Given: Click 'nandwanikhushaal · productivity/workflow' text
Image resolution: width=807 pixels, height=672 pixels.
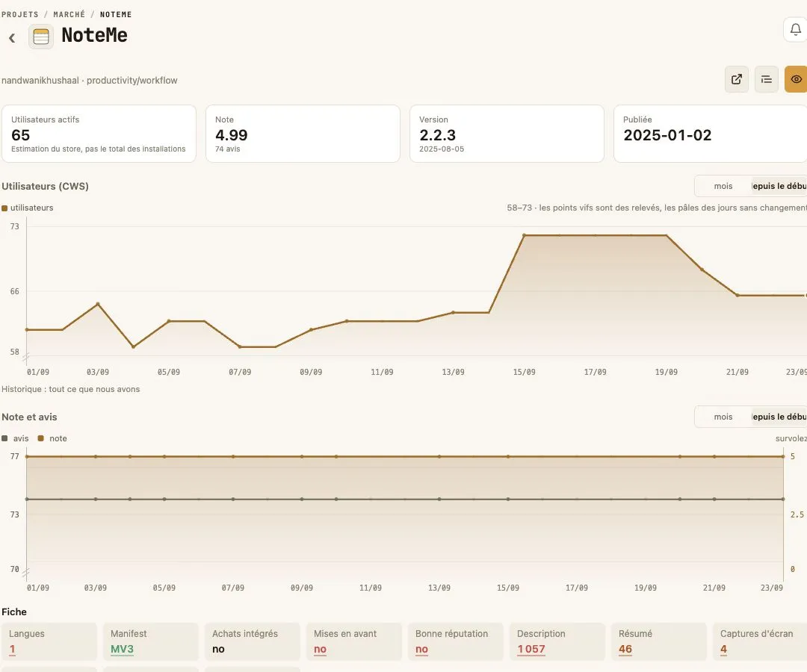Looking at the screenshot, I should (x=90, y=80).
